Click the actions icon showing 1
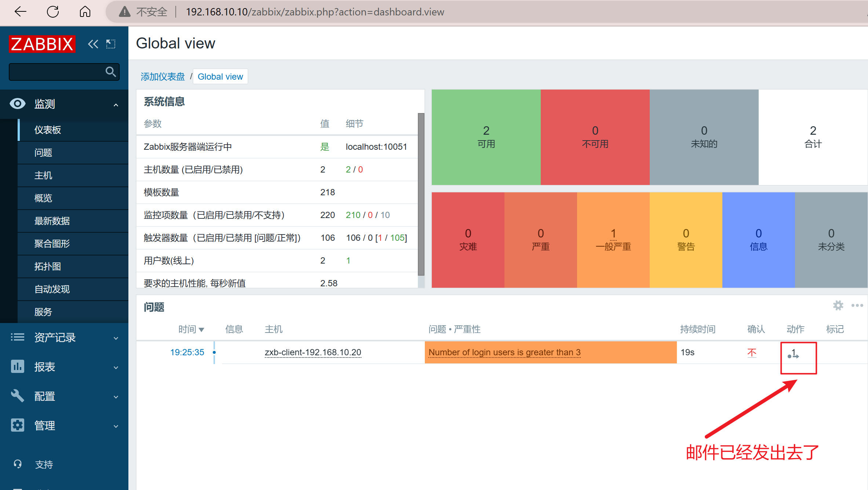Viewport: 868px width, 490px height. pyautogui.click(x=794, y=354)
